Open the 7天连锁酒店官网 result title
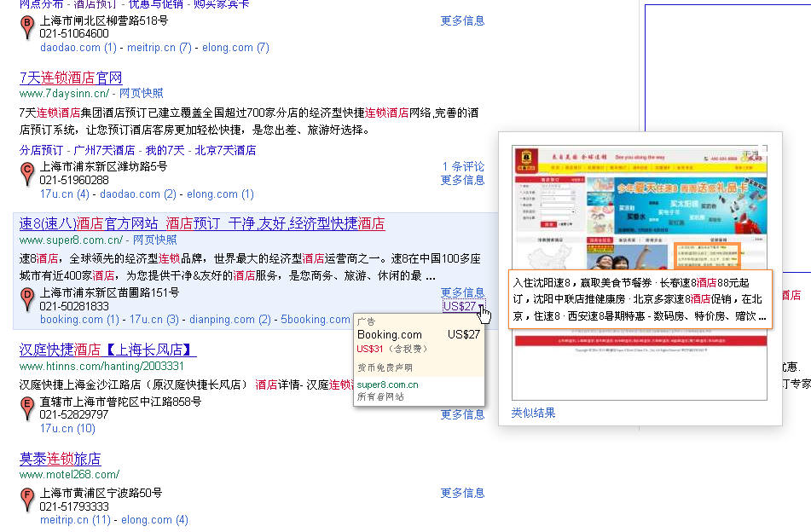This screenshot has width=811, height=532. tap(71, 78)
